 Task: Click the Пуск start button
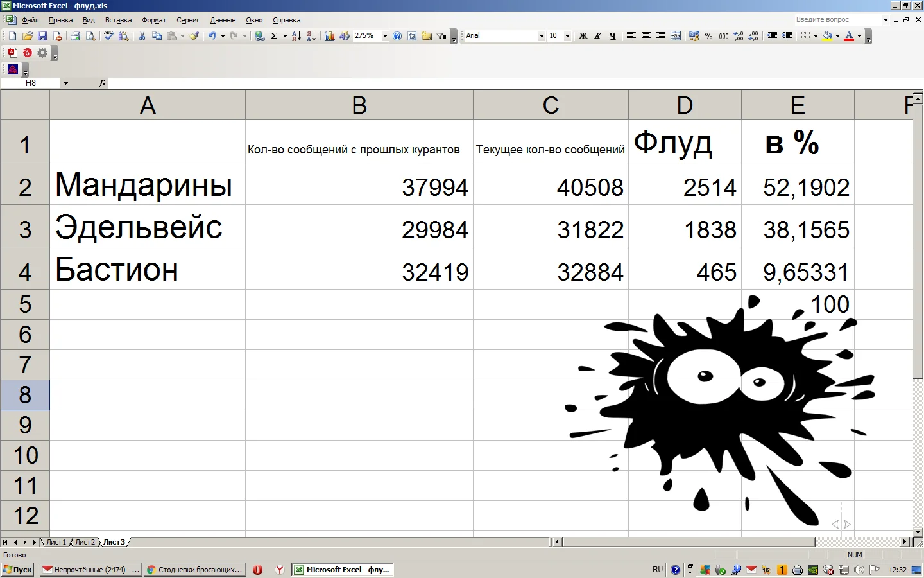pos(17,570)
